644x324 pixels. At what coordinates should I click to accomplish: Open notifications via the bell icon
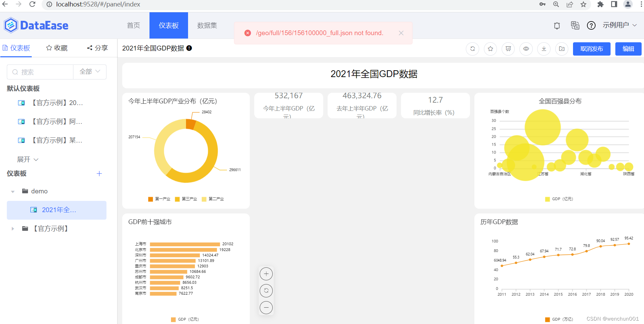[x=557, y=26]
